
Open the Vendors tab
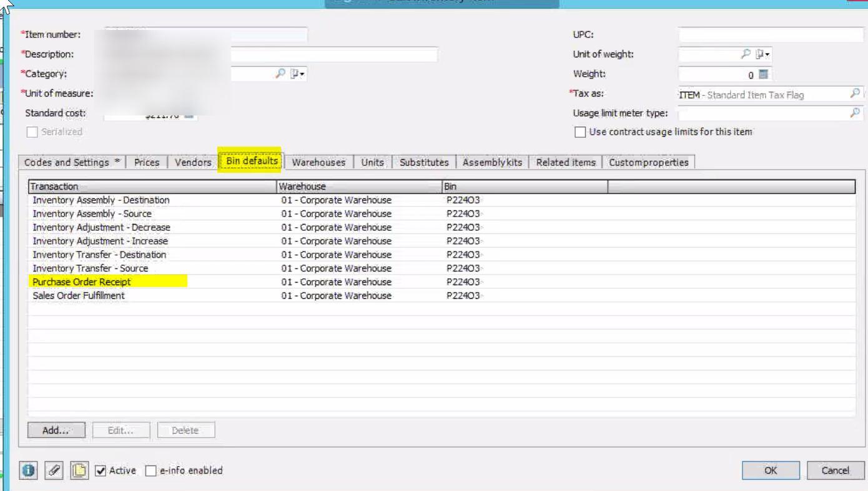pyautogui.click(x=193, y=162)
